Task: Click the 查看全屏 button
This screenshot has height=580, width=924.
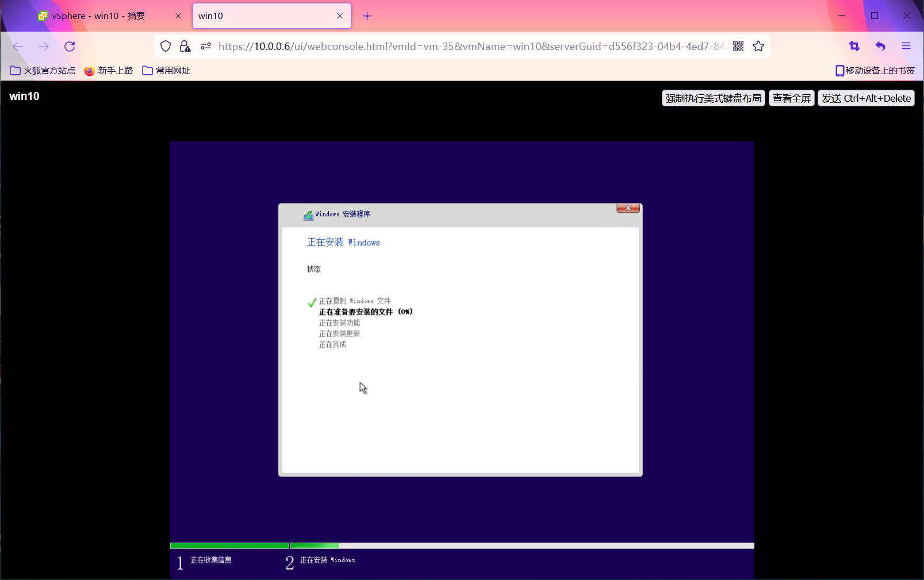Action: point(792,98)
